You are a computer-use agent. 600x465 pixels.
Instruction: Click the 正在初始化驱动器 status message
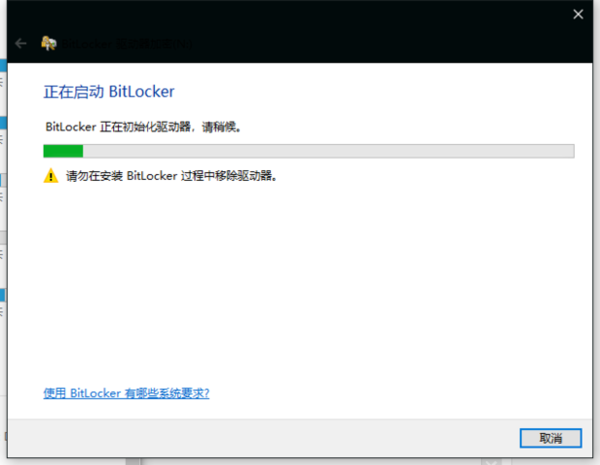[143, 127]
